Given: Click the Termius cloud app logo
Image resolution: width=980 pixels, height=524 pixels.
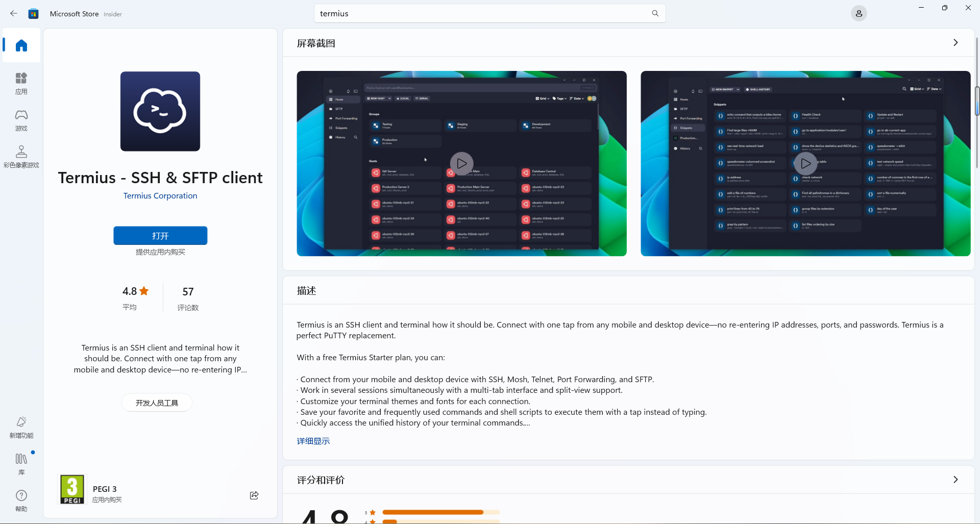Looking at the screenshot, I should tap(160, 111).
